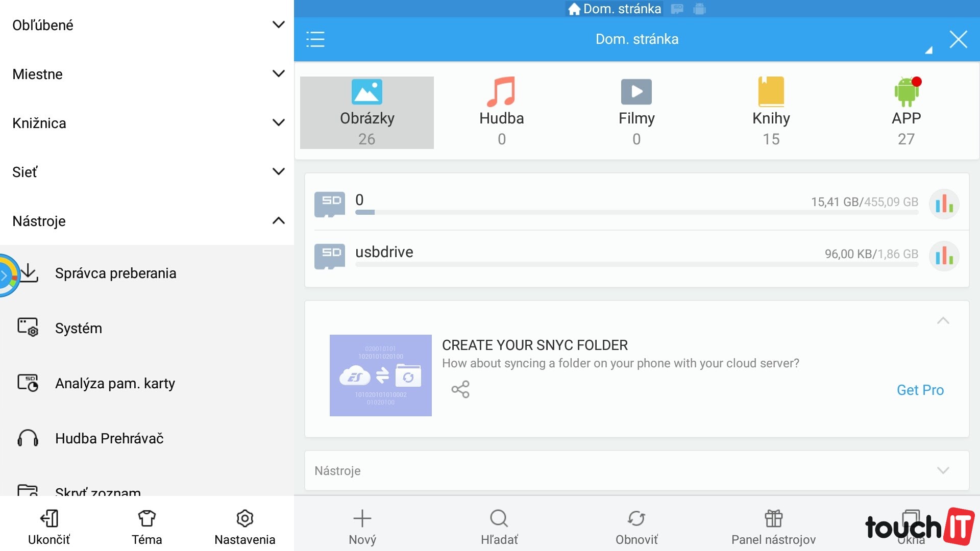The width and height of the screenshot is (980, 551).
Task: Collapse the sync folder promo card
Action: pos(943,321)
